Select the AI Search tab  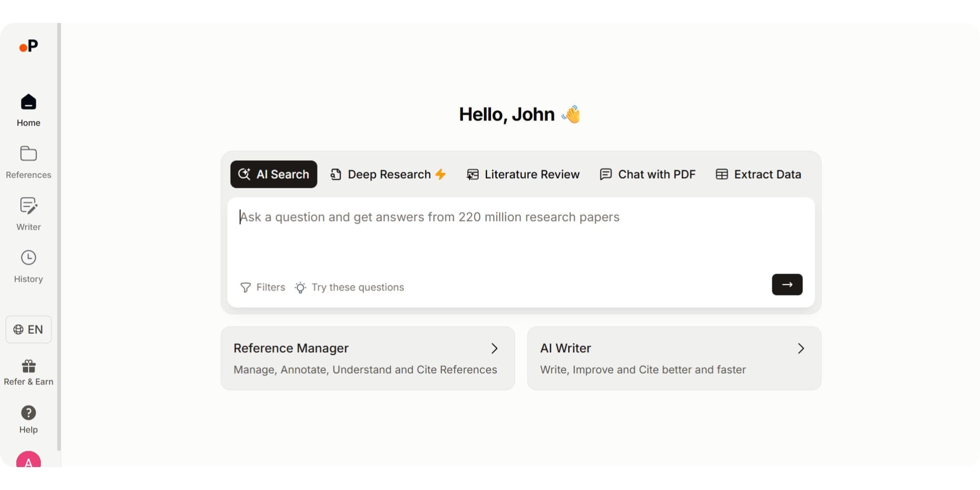(274, 175)
